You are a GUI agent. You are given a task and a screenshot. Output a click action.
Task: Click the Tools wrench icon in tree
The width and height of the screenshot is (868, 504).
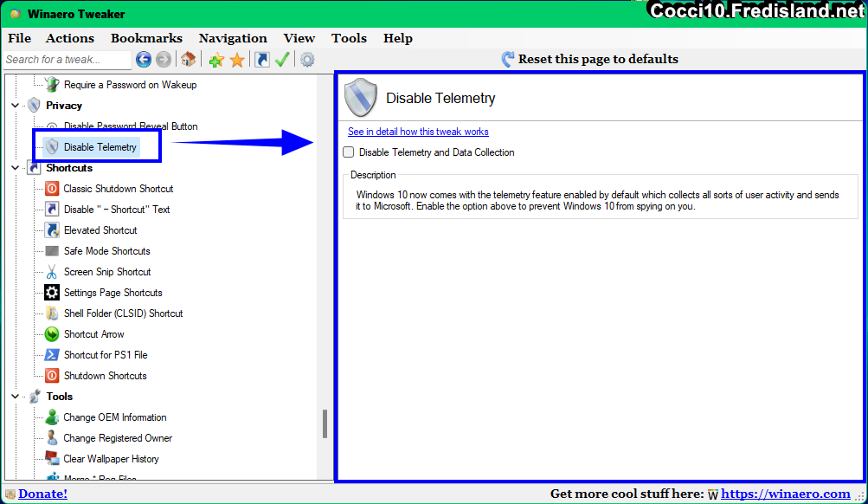tap(35, 396)
